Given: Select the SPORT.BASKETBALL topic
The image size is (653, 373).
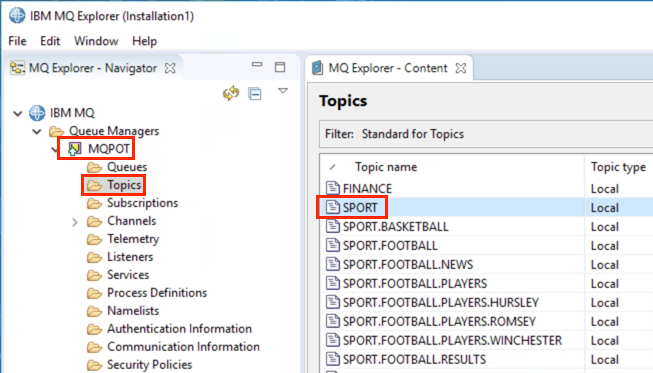Looking at the screenshot, I should click(395, 226).
